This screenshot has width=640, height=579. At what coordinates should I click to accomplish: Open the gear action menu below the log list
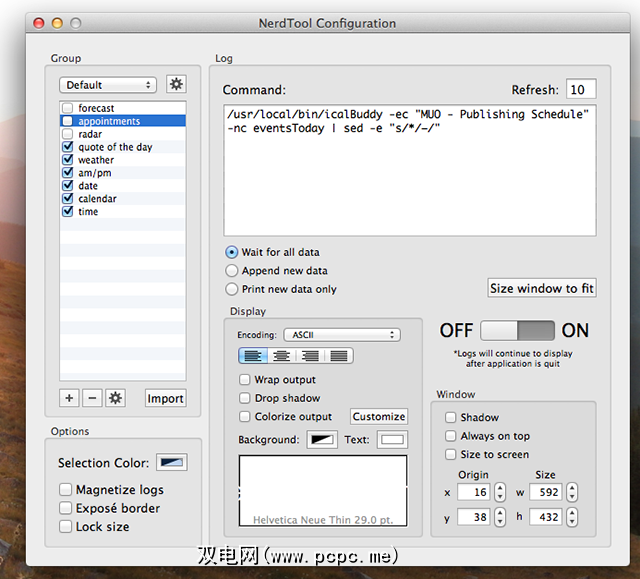click(x=115, y=398)
